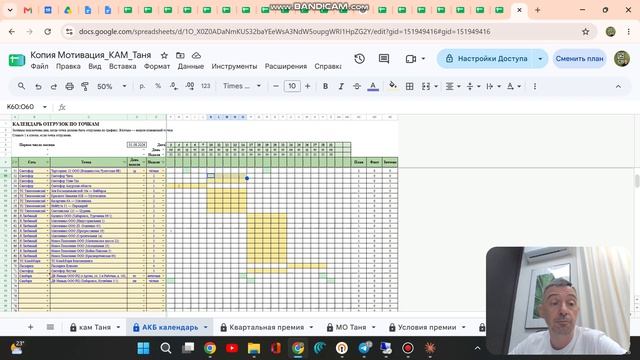Viewport: 640px width, 360px height.
Task: Star the document Копия Мотивация_КАМ_Таня
Action: coord(164,55)
